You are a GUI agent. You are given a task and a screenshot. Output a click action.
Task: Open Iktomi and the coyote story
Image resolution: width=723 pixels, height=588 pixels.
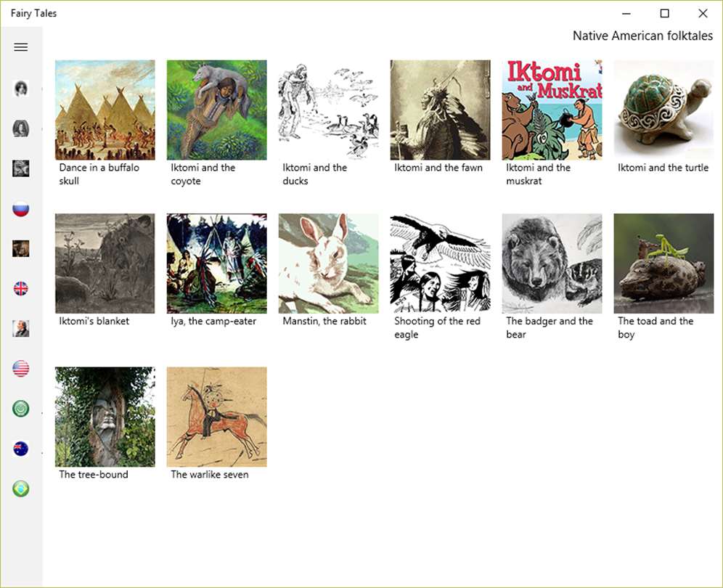(x=217, y=110)
